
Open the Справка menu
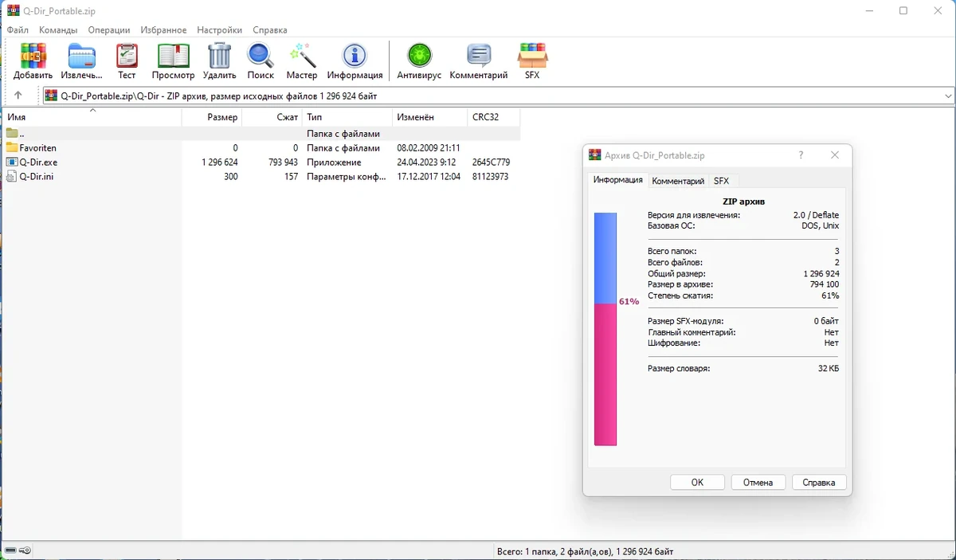[x=270, y=30]
